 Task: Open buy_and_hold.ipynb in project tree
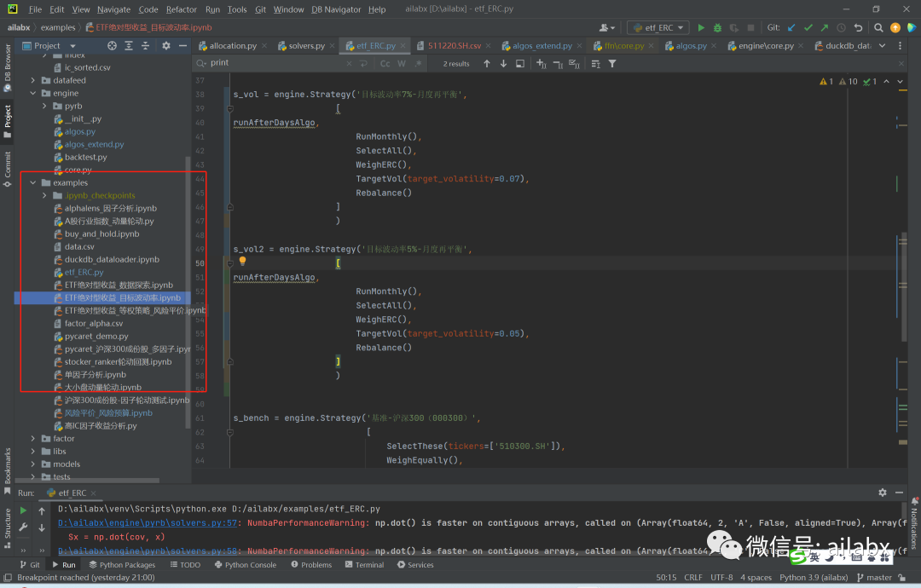click(101, 233)
